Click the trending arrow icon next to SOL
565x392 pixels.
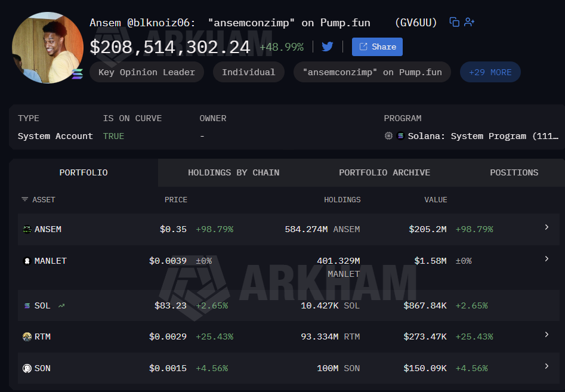61,305
